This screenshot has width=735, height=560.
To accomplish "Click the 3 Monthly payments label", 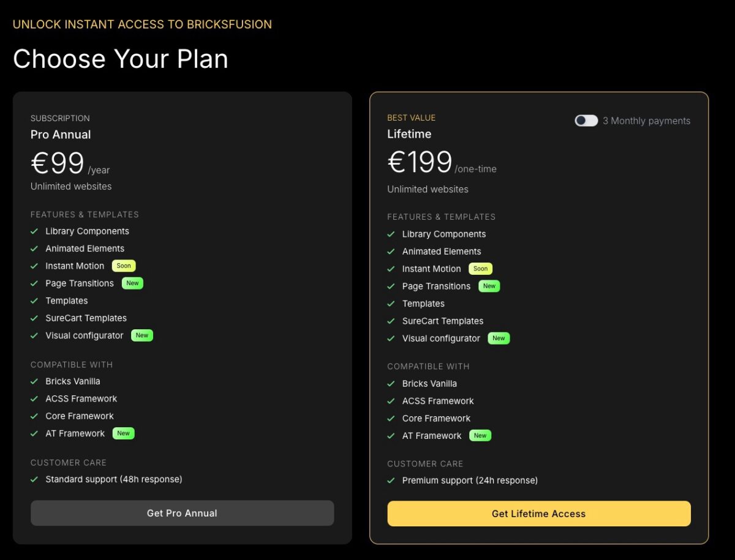I will point(646,121).
